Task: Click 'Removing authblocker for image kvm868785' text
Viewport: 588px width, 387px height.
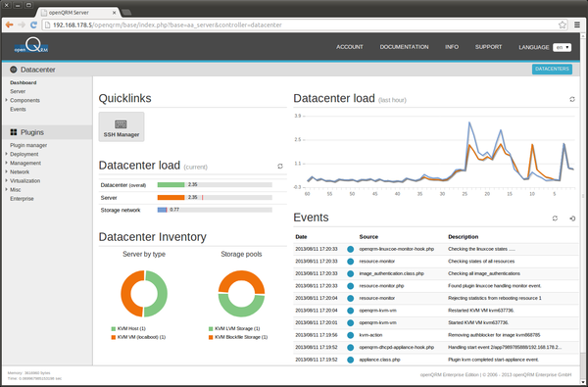Action: pyautogui.click(x=494, y=335)
